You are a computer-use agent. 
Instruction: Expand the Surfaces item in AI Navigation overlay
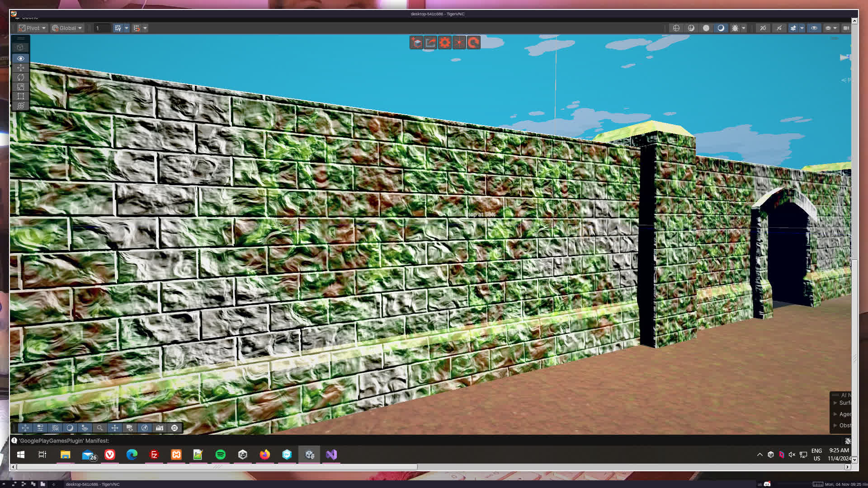pyautogui.click(x=835, y=403)
